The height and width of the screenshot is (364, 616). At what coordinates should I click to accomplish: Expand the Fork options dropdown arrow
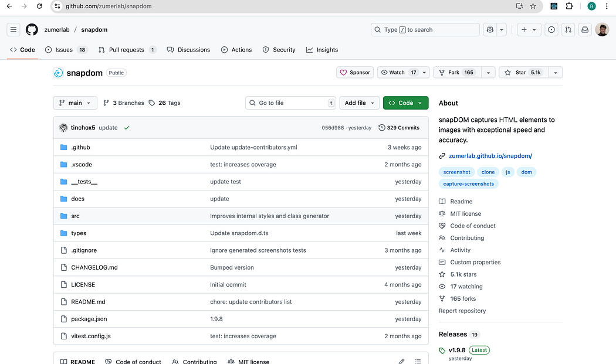coord(488,73)
